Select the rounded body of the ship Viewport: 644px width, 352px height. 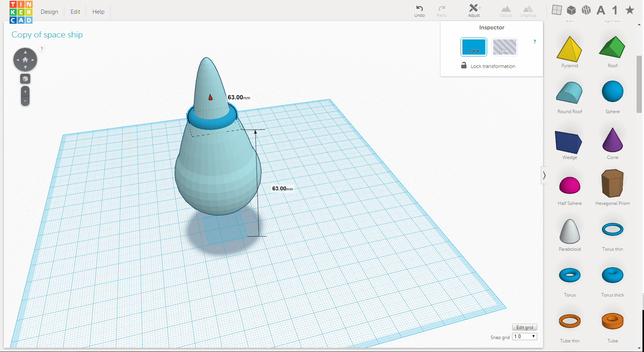pyautogui.click(x=218, y=172)
